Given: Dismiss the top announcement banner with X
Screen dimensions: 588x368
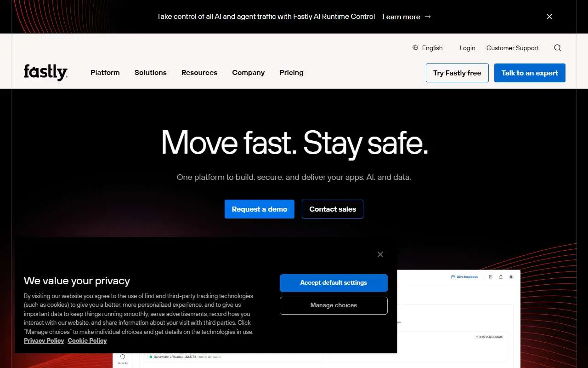Looking at the screenshot, I should tap(549, 17).
